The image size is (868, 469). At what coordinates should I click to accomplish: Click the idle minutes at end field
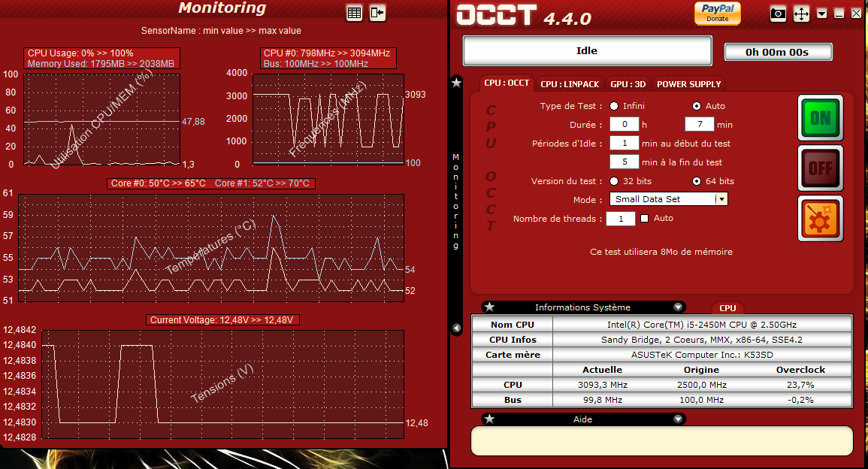[x=625, y=162]
